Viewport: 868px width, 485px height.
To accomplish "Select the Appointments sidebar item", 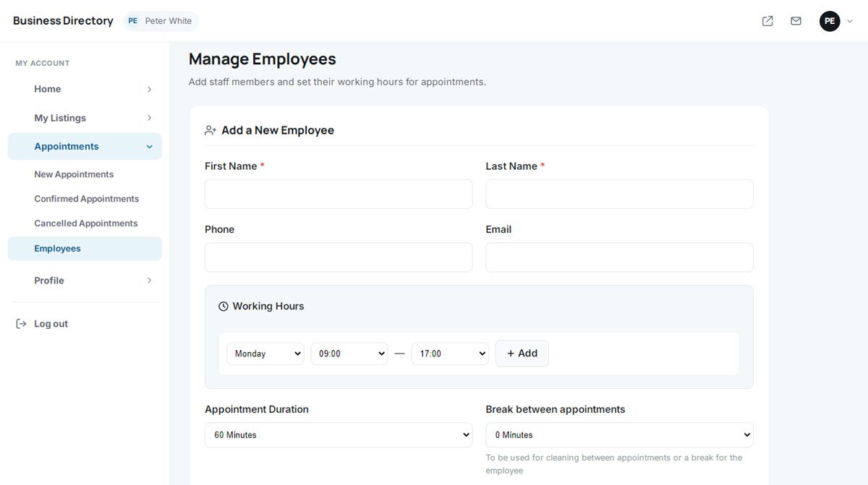I will point(85,146).
